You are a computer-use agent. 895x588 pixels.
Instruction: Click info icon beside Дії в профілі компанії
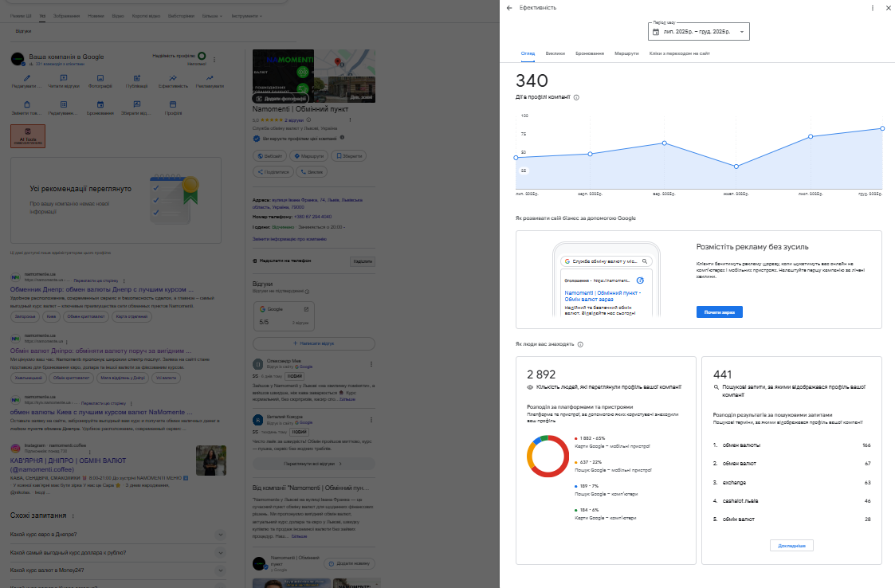coord(576,97)
